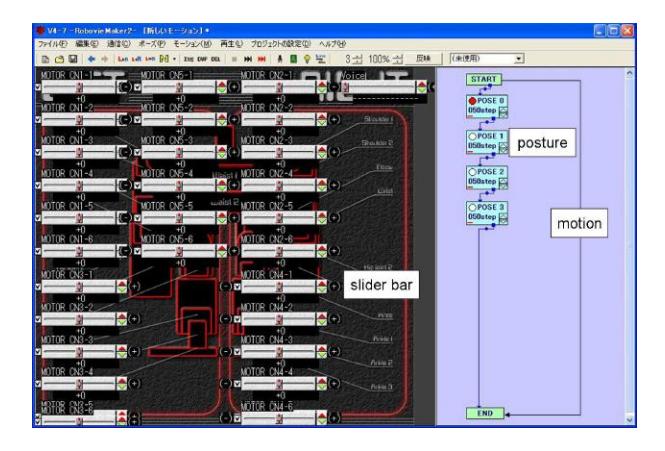Click the minus button of MOTOR CN1-4

(x=125, y=185)
